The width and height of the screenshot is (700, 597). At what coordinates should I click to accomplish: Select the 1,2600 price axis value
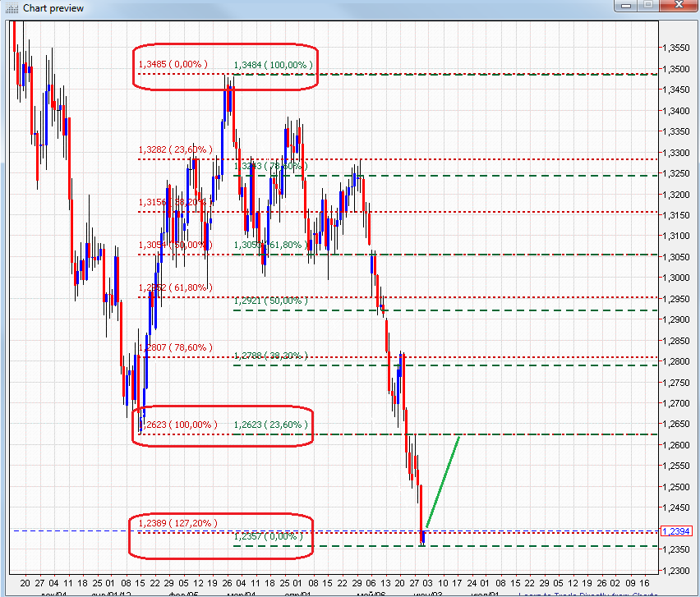point(676,445)
